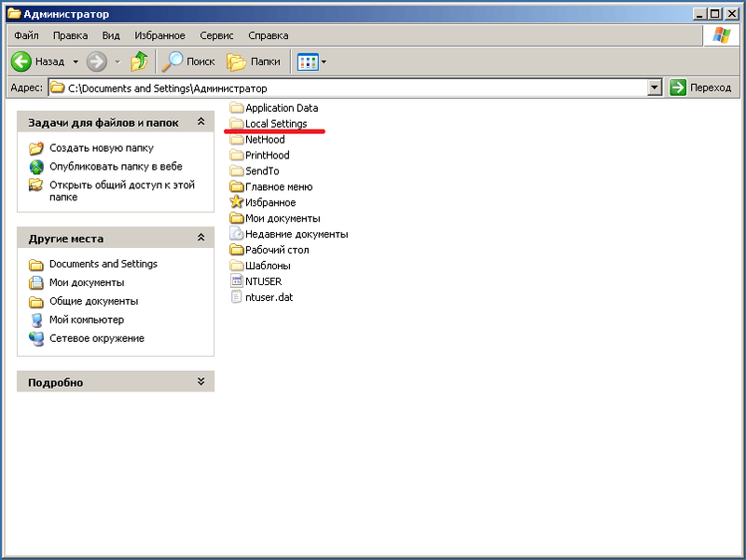This screenshot has height=560, width=746.
Task: Collapse Задачи для файлов и папок panel
Action: [200, 122]
